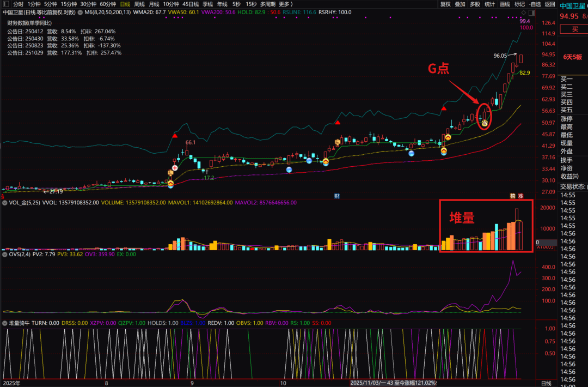Open the 堆量骑牛 indicator dropdown circle
The width and height of the screenshot is (588, 387).
5,323
